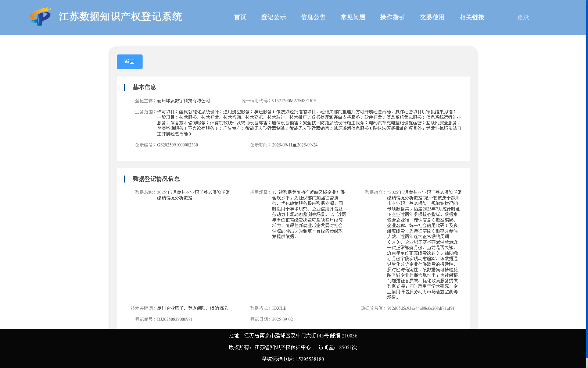Open the 交易使用 menu item
The width and height of the screenshot is (588, 368).
pos(432,17)
